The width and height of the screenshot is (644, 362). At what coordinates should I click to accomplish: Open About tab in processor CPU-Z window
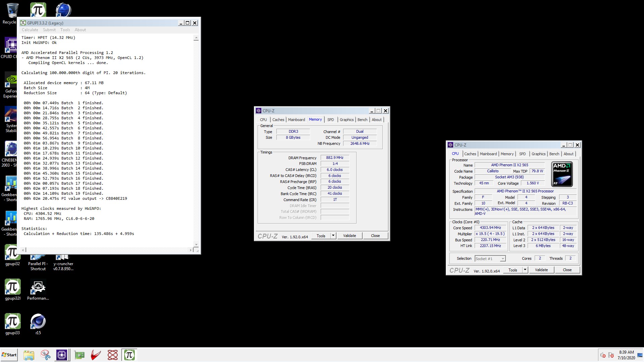click(x=569, y=154)
